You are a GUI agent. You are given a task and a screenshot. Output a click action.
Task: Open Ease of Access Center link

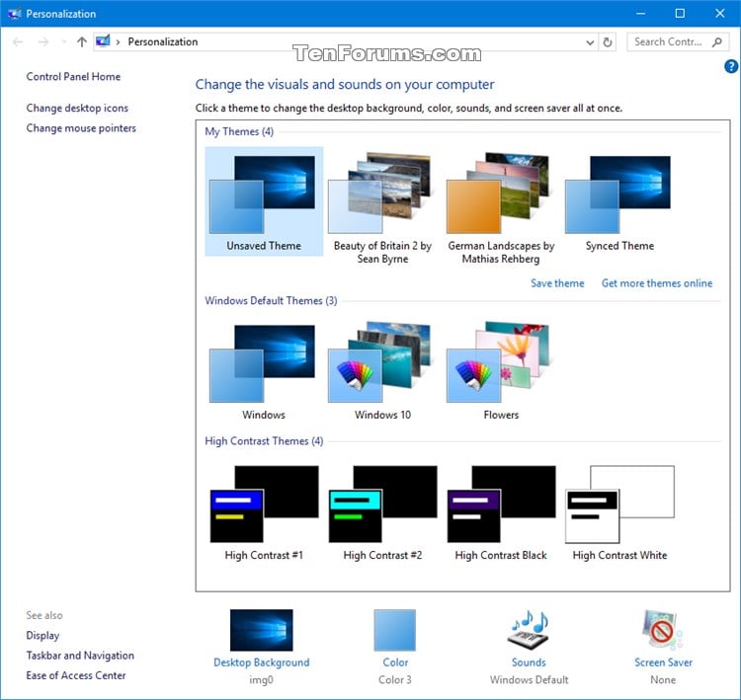point(76,675)
